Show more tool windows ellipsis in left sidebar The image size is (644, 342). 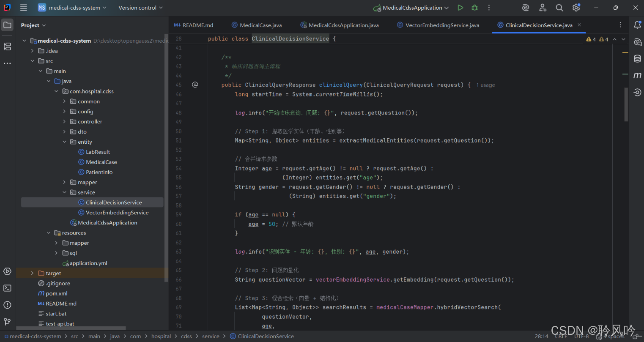pyautogui.click(x=7, y=63)
